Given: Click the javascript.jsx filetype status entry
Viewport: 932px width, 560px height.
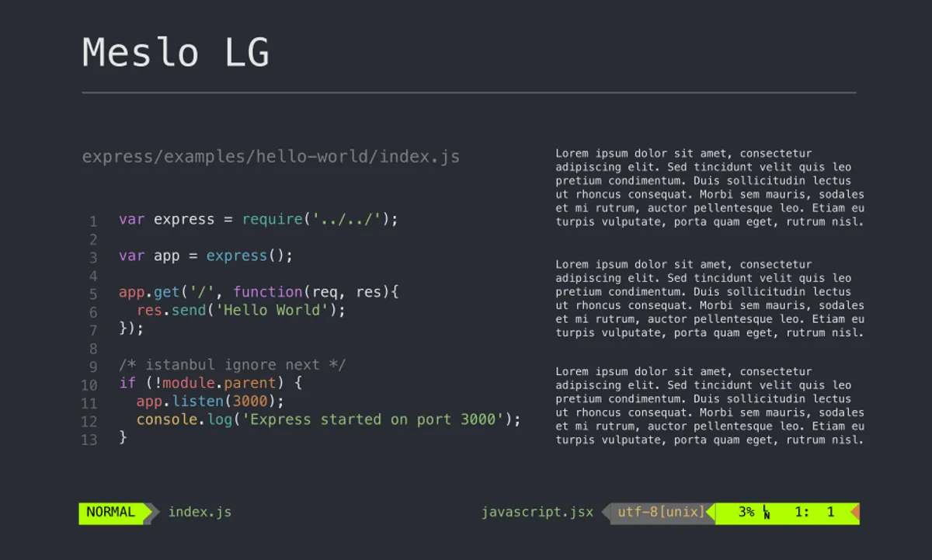Looking at the screenshot, I should [x=537, y=513].
